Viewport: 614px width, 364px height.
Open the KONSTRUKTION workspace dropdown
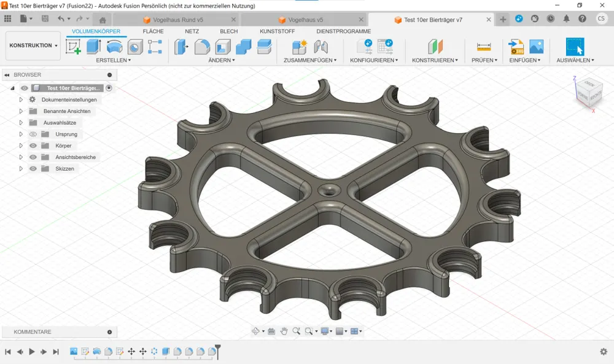click(33, 45)
